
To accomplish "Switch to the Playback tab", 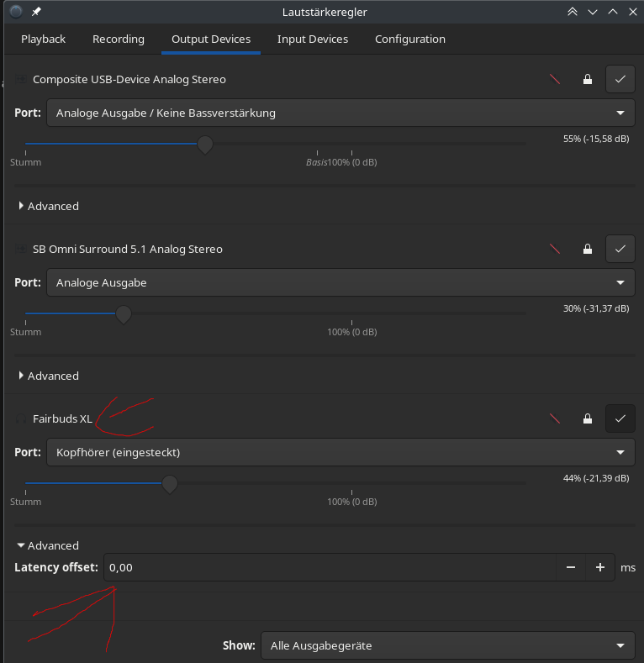I will (x=43, y=39).
